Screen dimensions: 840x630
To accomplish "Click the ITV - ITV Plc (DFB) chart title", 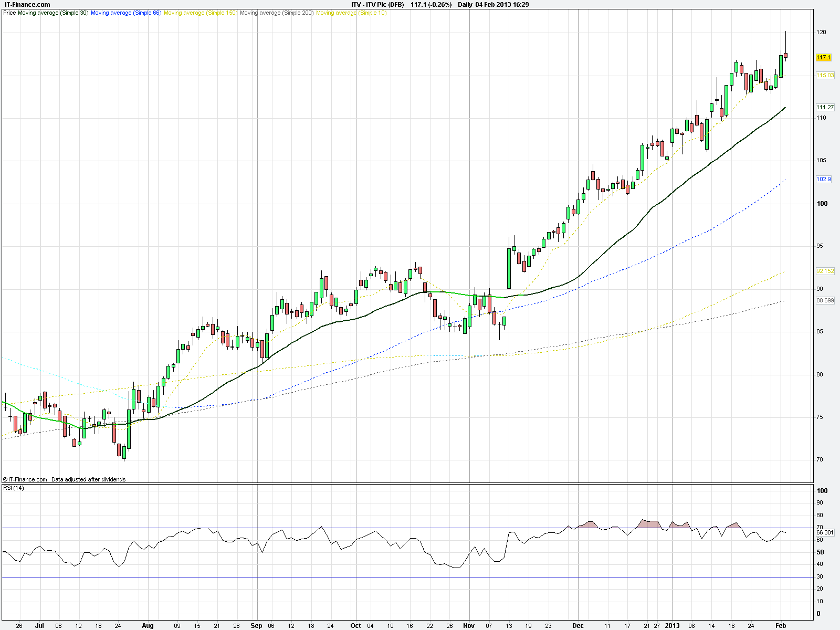I will click(x=377, y=5).
